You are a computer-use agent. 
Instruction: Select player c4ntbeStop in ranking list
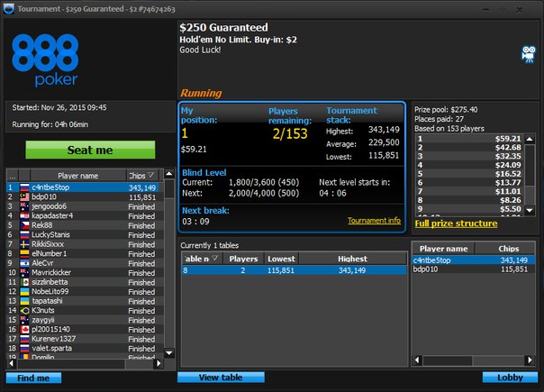83,187
